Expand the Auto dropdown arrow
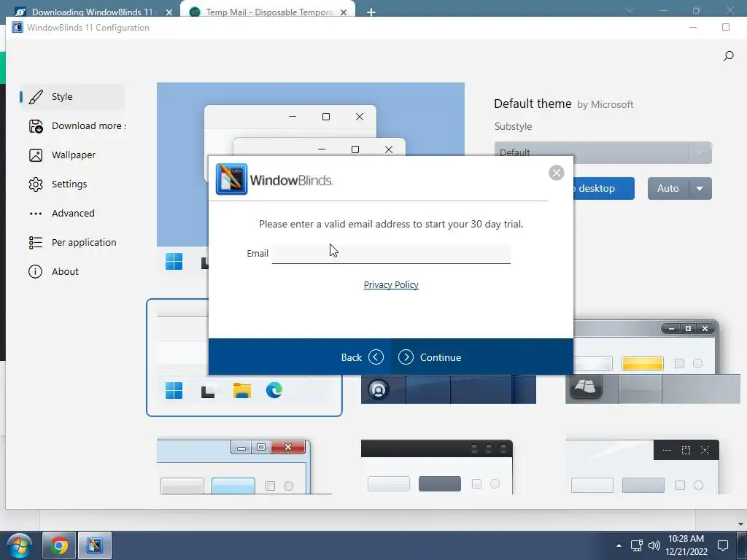Viewport: 747px width, 560px height. 700,189
